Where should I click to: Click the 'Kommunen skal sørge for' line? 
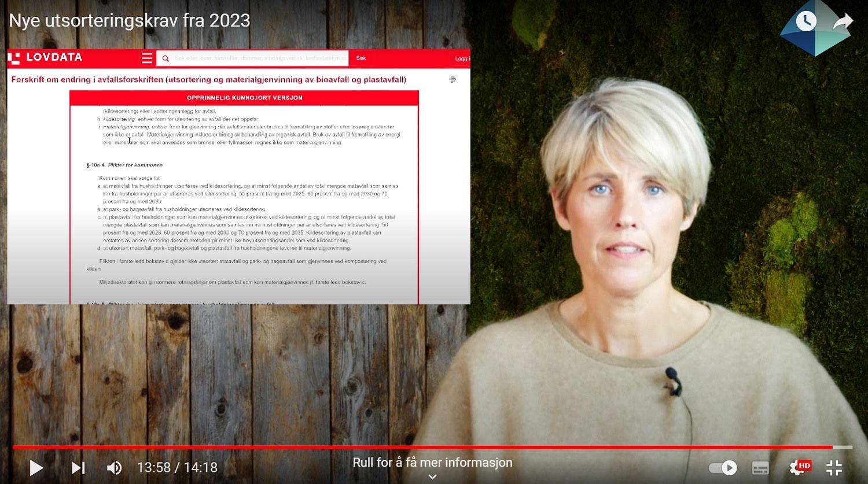[x=130, y=179]
